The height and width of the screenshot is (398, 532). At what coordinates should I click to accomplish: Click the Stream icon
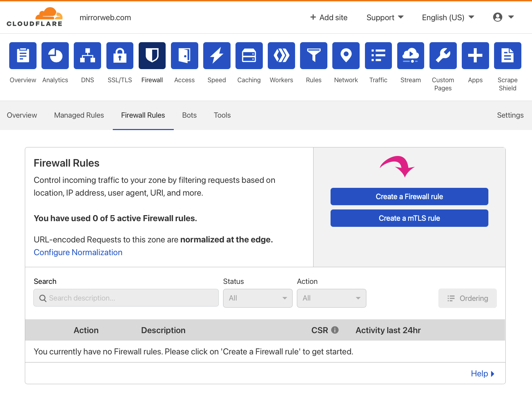coord(410,56)
